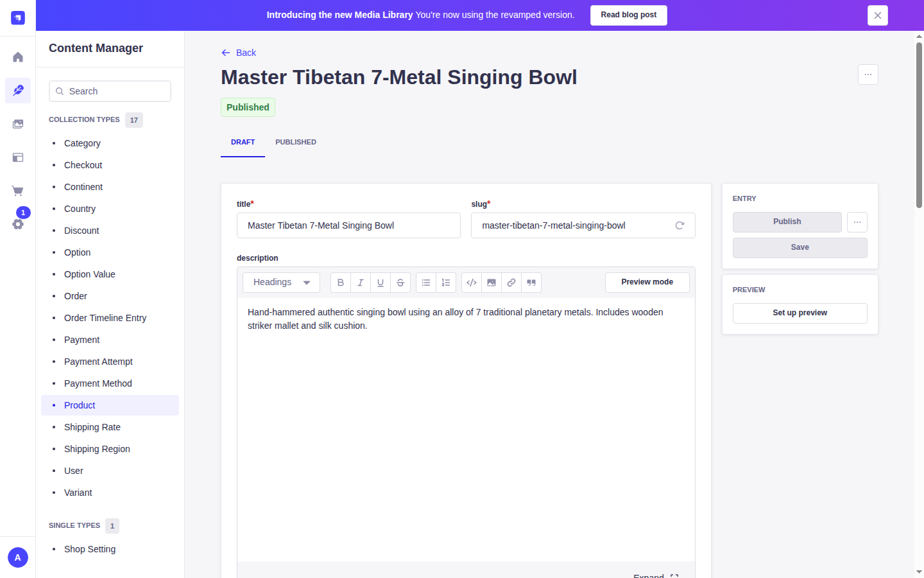Screen dimensions: 924x578
Task: Open the Product collection type
Action: tap(110, 405)
